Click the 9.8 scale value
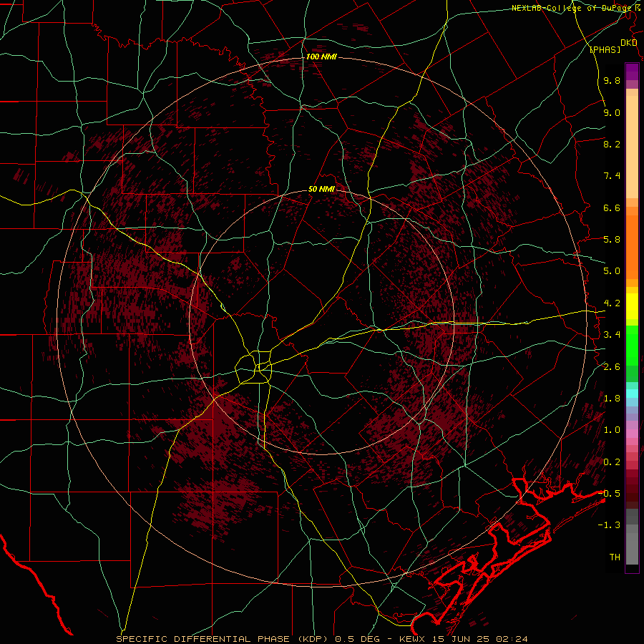Image resolution: width=644 pixels, height=644 pixels. pos(612,81)
